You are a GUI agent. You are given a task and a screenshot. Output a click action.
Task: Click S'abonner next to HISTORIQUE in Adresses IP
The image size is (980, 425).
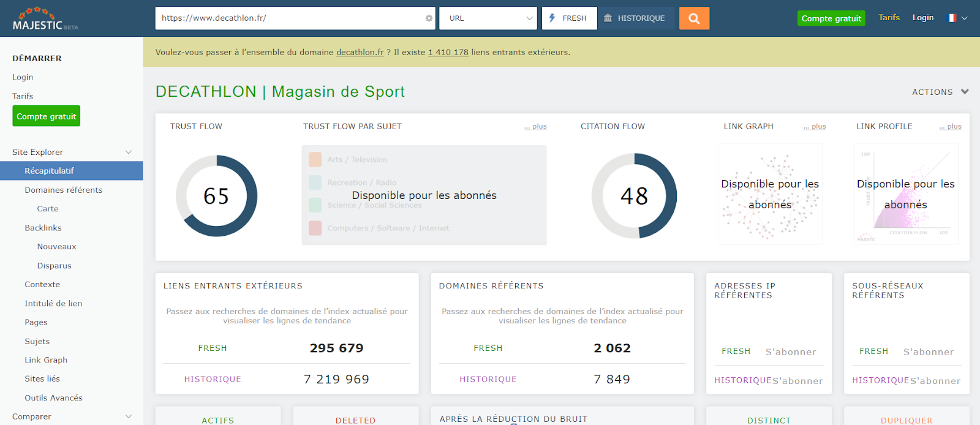pos(797,381)
